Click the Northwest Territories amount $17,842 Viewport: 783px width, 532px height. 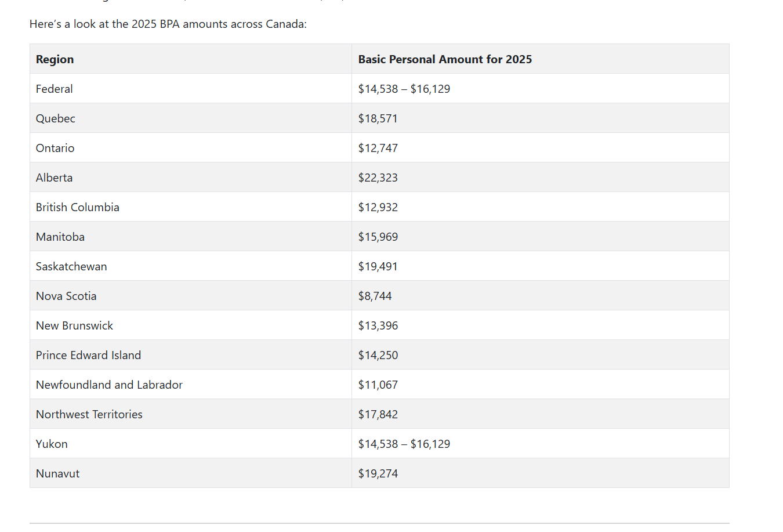(378, 414)
